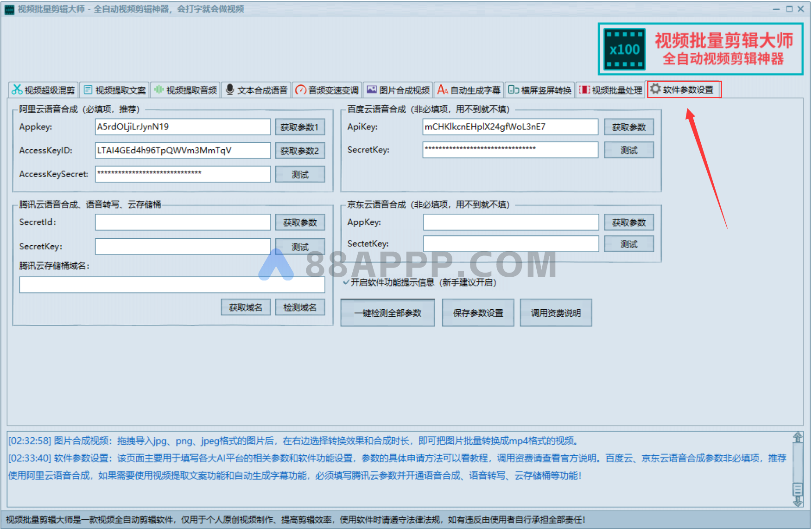Click 获取参数 for Baidu ApiKey
The width and height of the screenshot is (812, 529).
(629, 127)
